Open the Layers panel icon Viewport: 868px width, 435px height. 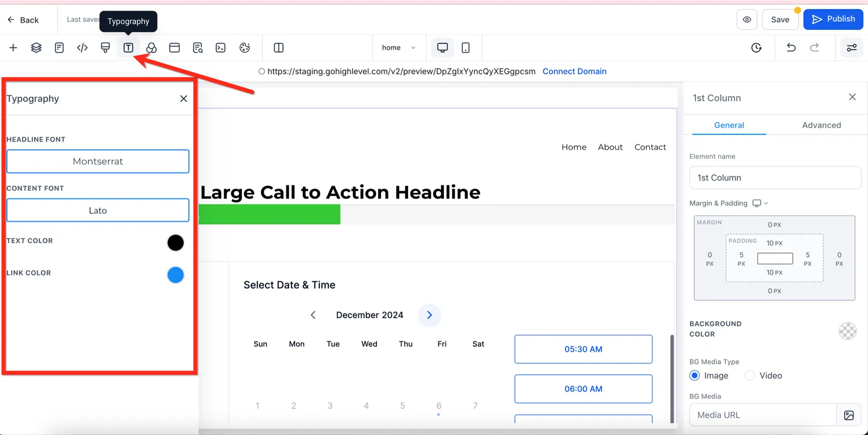click(x=36, y=48)
